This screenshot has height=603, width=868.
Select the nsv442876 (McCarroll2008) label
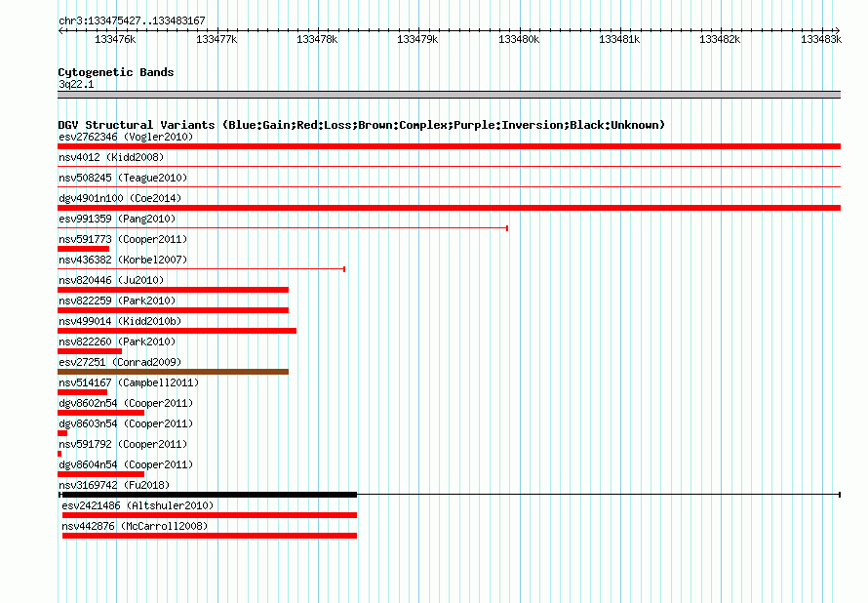point(135,526)
